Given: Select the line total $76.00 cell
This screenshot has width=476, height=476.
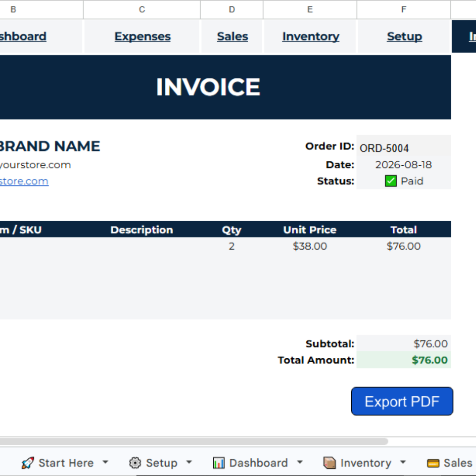Looking at the screenshot, I should pyautogui.click(x=403, y=246).
